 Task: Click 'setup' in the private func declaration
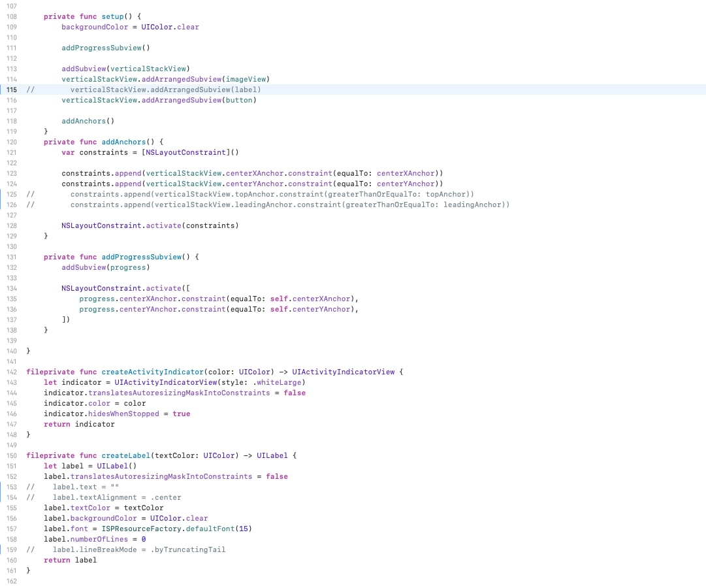(x=112, y=17)
